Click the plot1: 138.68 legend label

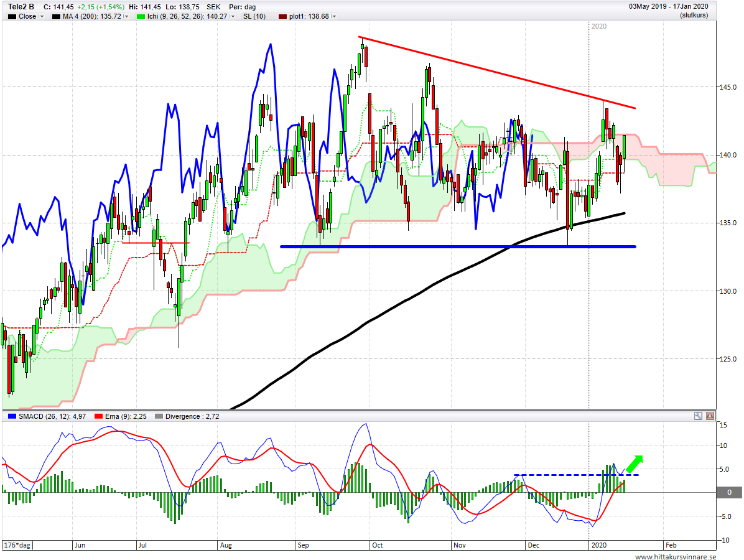pyautogui.click(x=309, y=16)
